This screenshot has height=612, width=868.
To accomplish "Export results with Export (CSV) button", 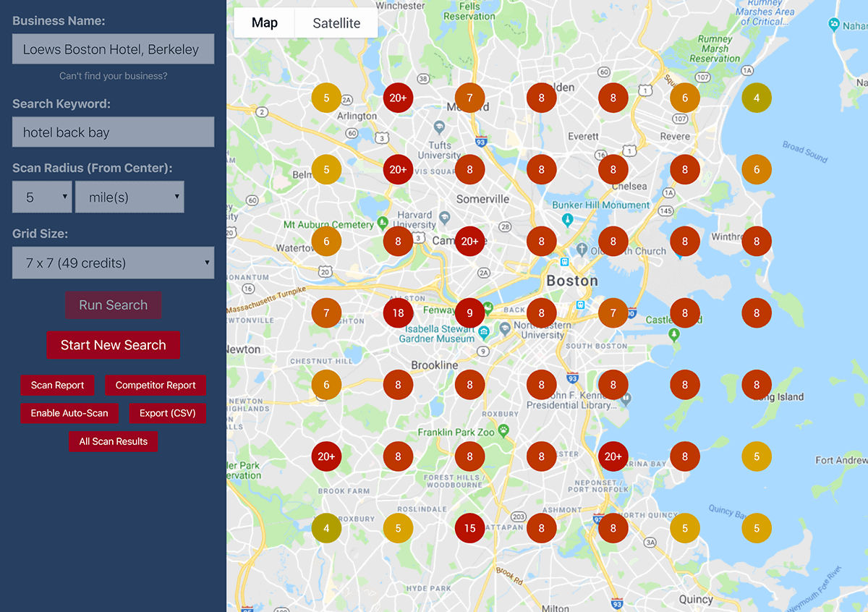I will click(168, 413).
